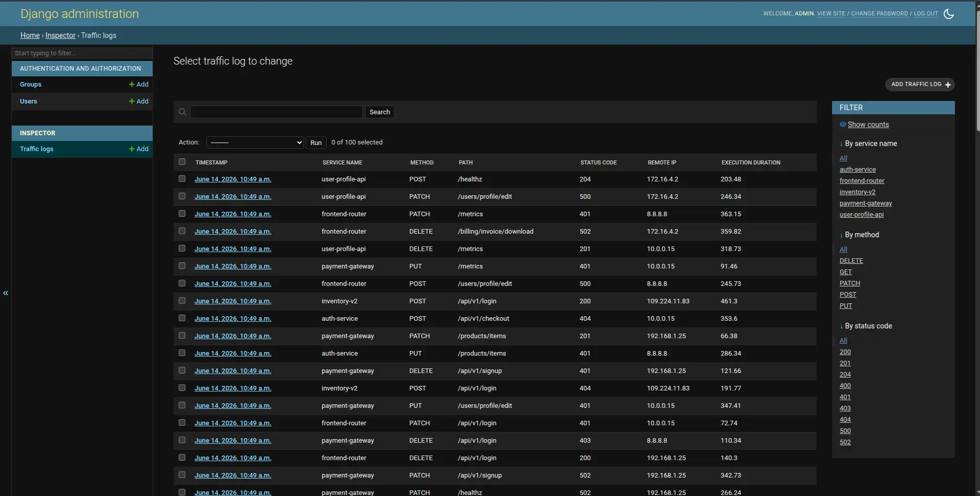Go to Home breadcrumb
This screenshot has width=980, height=496.
point(30,35)
